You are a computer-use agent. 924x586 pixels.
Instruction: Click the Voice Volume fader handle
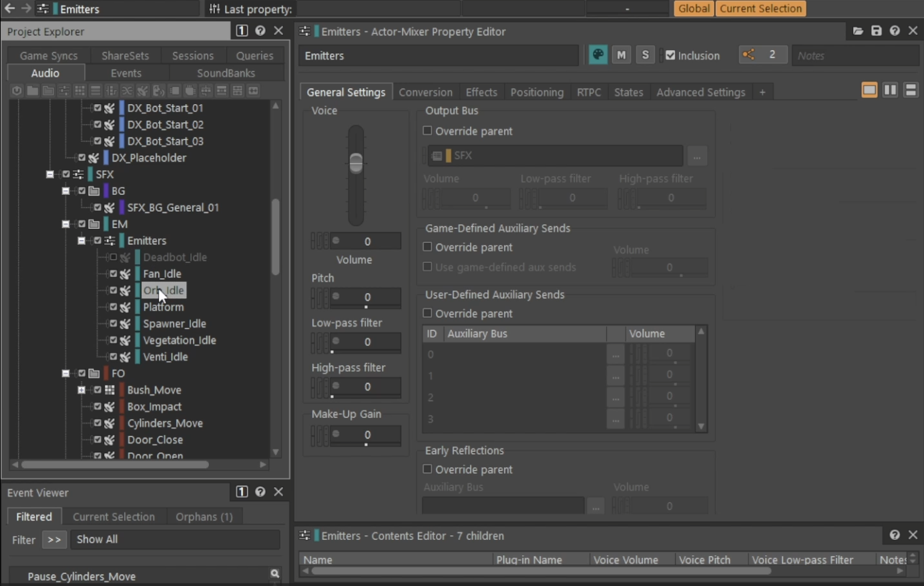356,163
